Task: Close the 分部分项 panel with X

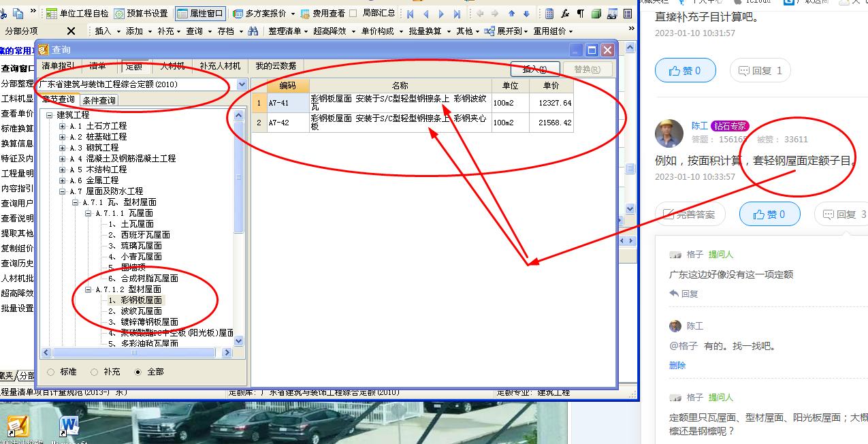Action: [x=71, y=31]
